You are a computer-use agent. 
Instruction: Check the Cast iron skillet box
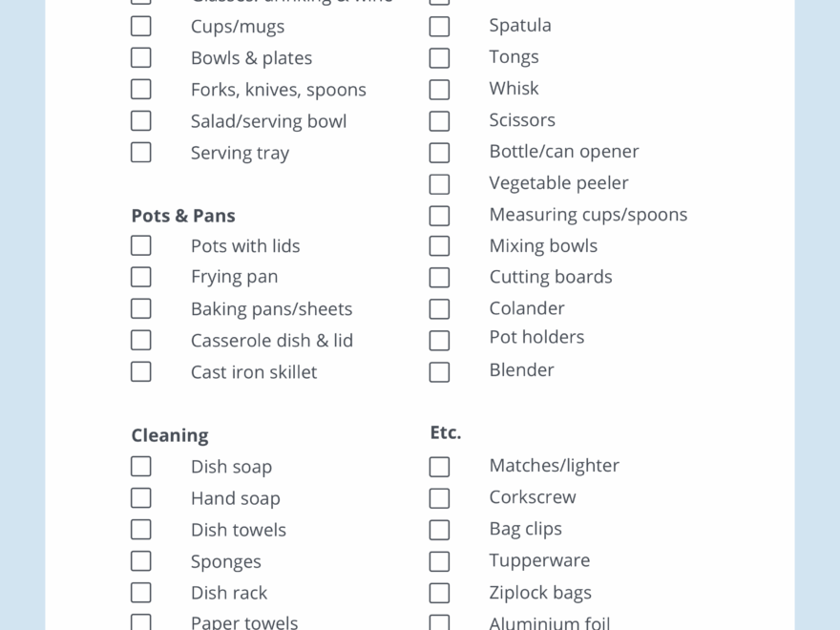tap(141, 372)
